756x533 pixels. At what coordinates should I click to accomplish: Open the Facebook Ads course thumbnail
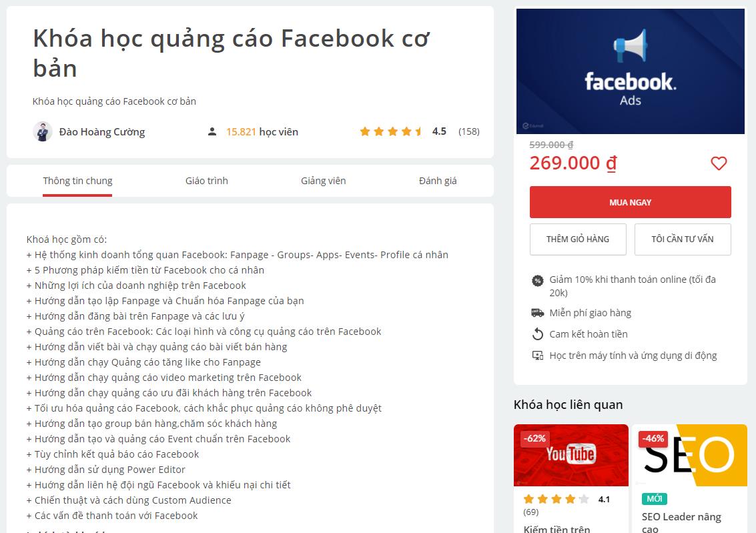tap(630, 71)
